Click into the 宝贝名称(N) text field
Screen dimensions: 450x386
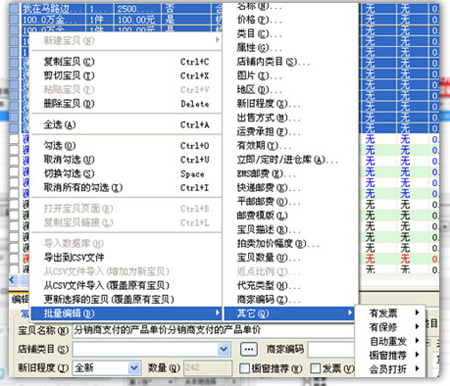[213, 330]
